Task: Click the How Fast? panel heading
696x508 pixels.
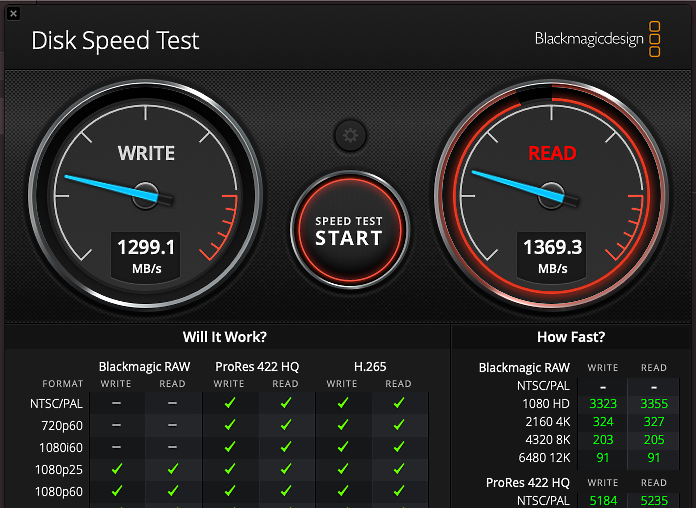Action: 571,337
